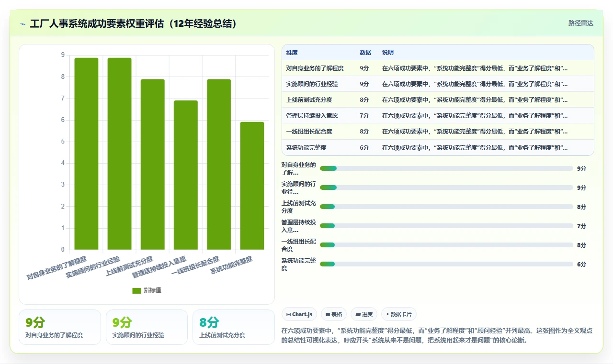613x364 pixels.
Task: Click the 表格 tag button
Action: point(334,314)
